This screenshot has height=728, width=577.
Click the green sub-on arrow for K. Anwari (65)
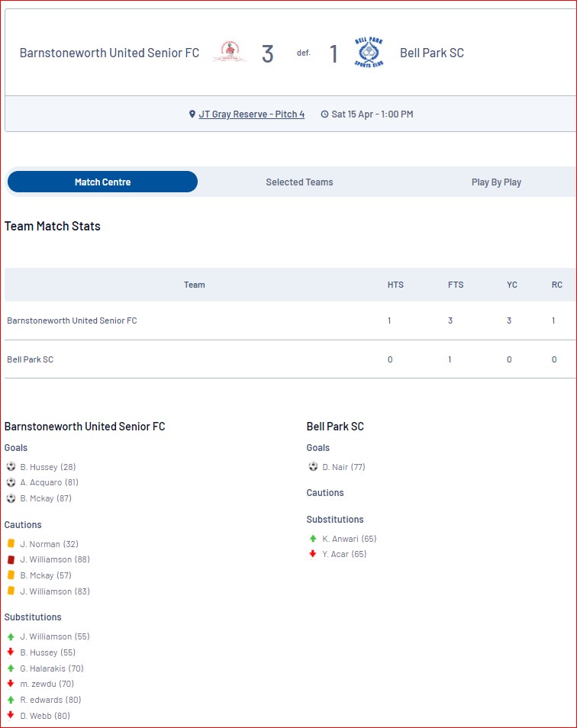(313, 539)
